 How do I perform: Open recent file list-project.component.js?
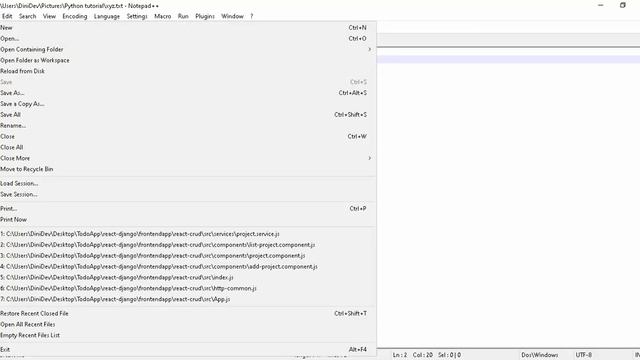click(188, 245)
